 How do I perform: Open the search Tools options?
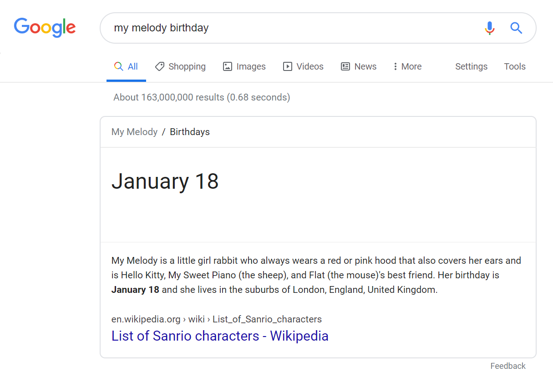515,66
